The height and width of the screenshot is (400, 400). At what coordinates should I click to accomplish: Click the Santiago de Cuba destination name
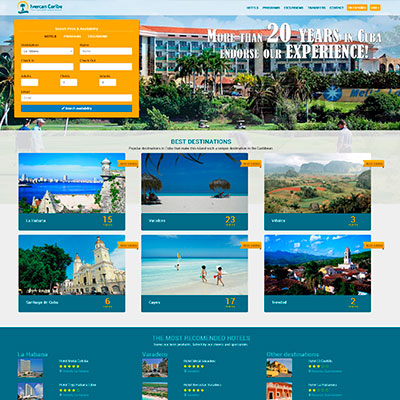click(42, 302)
